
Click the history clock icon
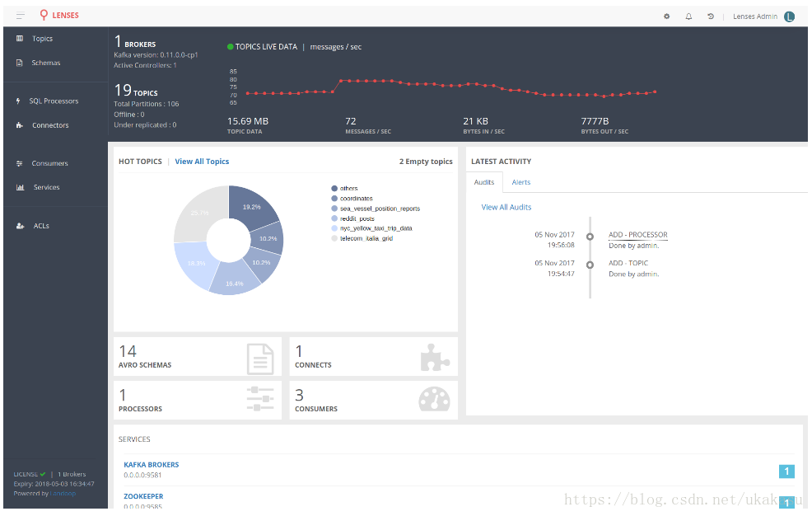point(711,16)
